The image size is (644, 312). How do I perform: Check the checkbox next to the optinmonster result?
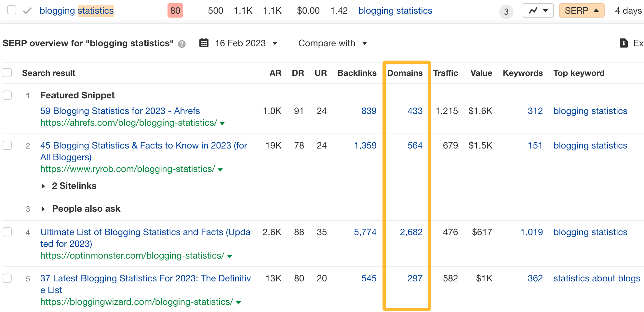[x=7, y=232]
